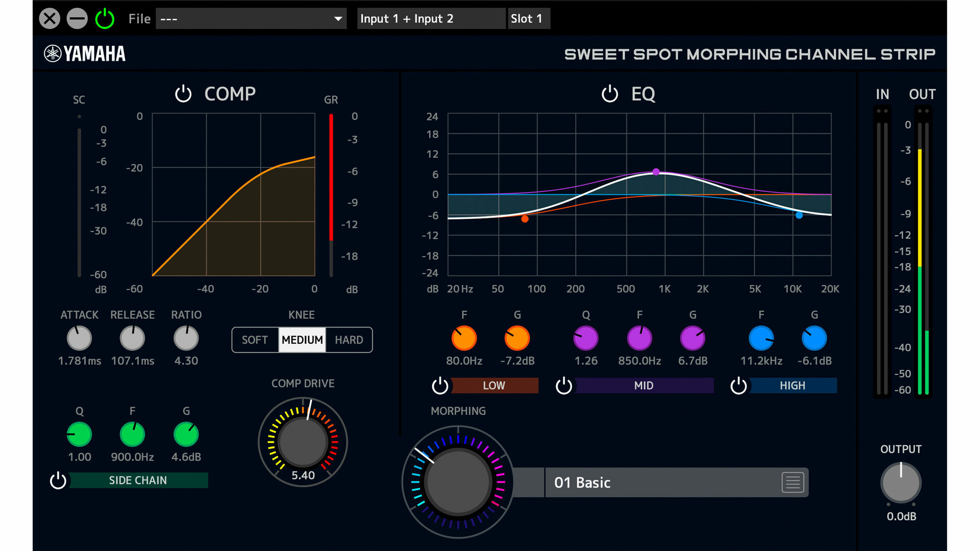The width and height of the screenshot is (980, 551).
Task: Click the Yamaha logo
Action: click(85, 53)
